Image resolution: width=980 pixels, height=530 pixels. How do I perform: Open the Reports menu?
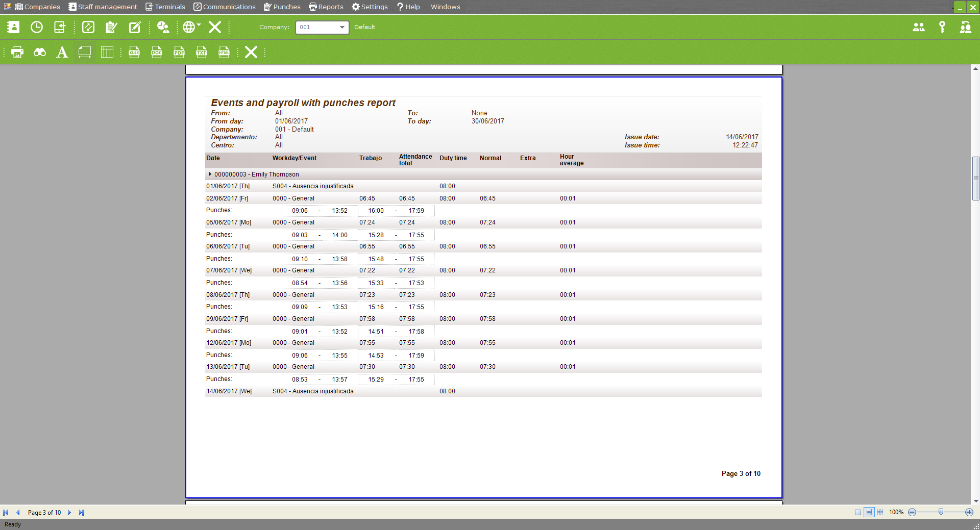click(x=326, y=7)
